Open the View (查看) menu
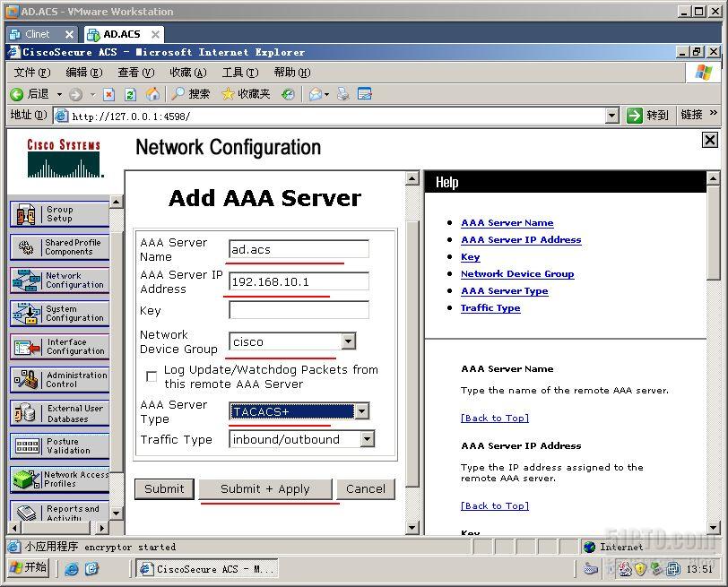Image resolution: width=728 pixels, height=587 pixels. point(135,73)
